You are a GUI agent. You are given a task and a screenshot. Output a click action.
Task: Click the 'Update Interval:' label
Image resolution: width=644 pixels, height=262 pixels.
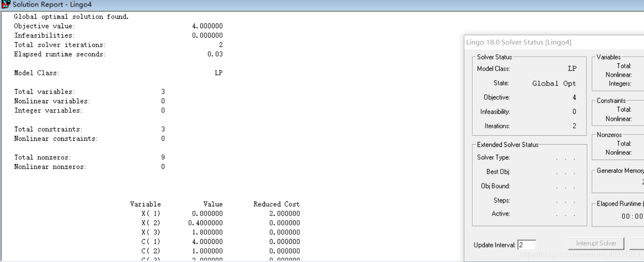494,245
